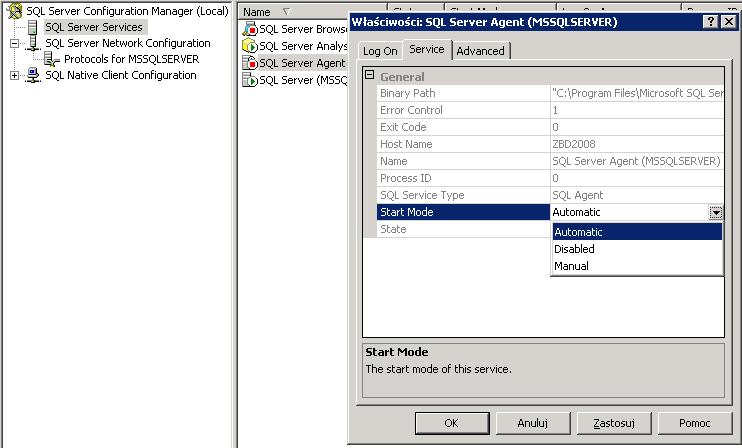
Task: Click the SQL Service Type property label
Action: tap(422, 195)
